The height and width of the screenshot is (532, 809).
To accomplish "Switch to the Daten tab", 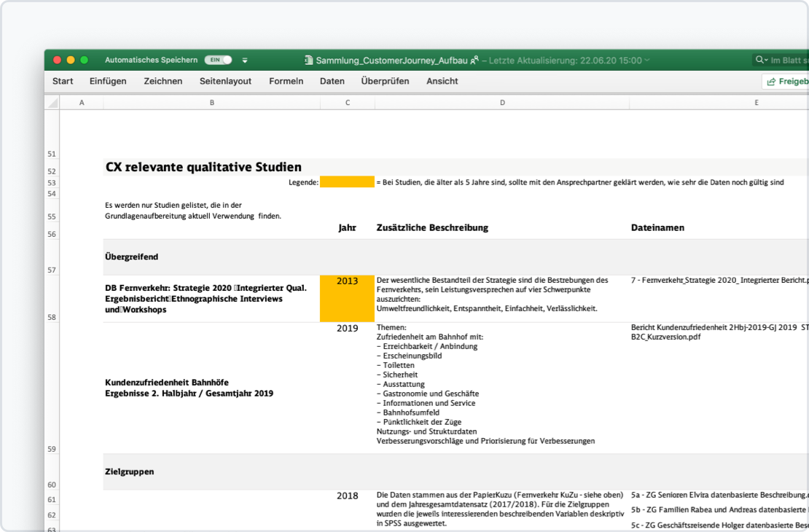I will pos(332,81).
